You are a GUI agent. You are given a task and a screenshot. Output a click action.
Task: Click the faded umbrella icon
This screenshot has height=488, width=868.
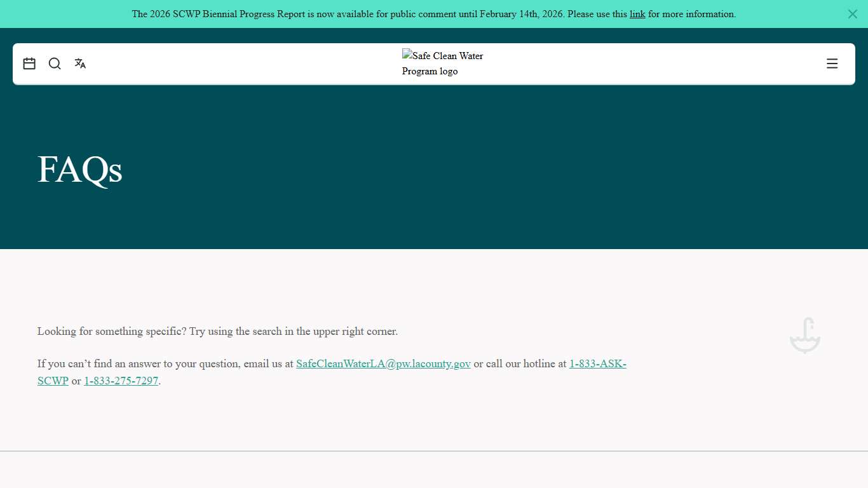pos(804,335)
